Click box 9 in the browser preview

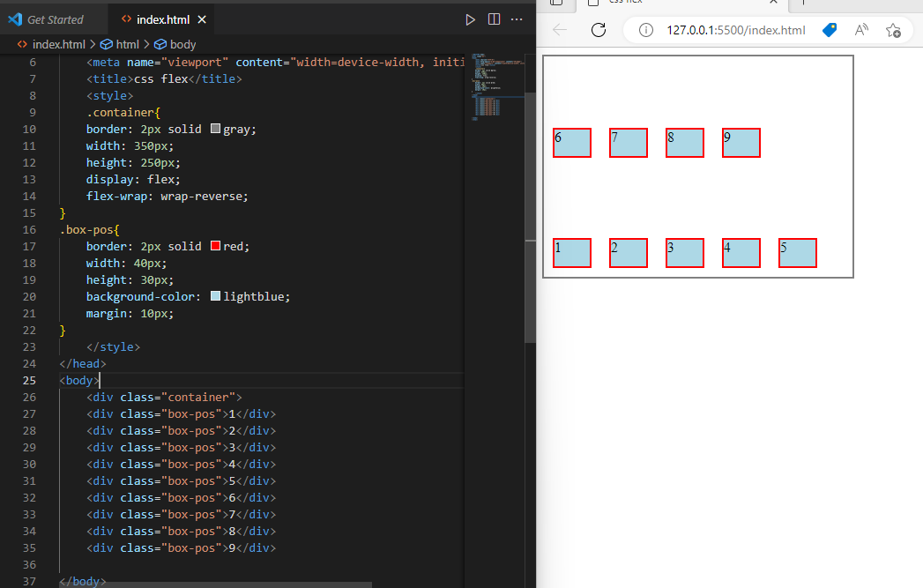(x=741, y=143)
